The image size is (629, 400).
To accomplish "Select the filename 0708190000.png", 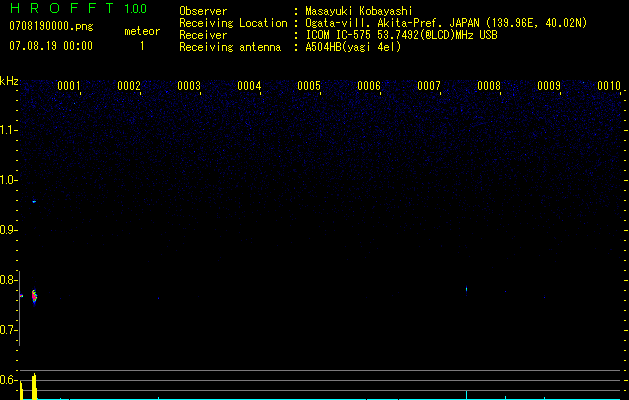I will (51, 26).
